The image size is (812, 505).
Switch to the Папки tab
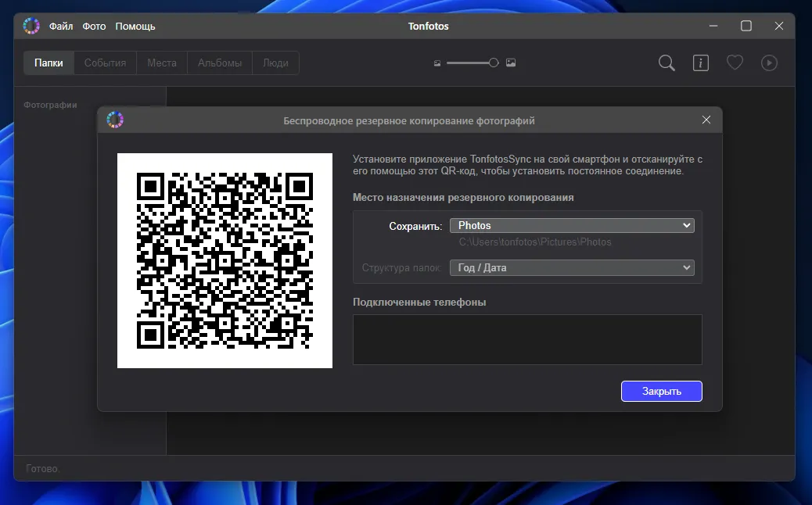pos(49,63)
